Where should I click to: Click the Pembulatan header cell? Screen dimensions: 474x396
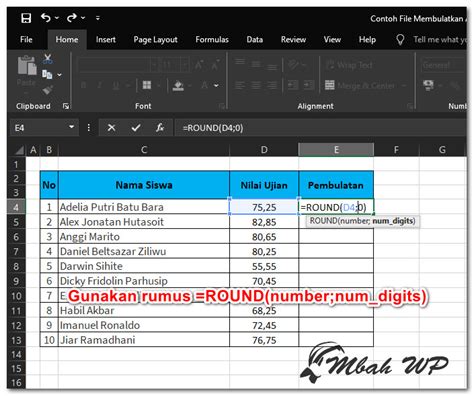coord(336,185)
